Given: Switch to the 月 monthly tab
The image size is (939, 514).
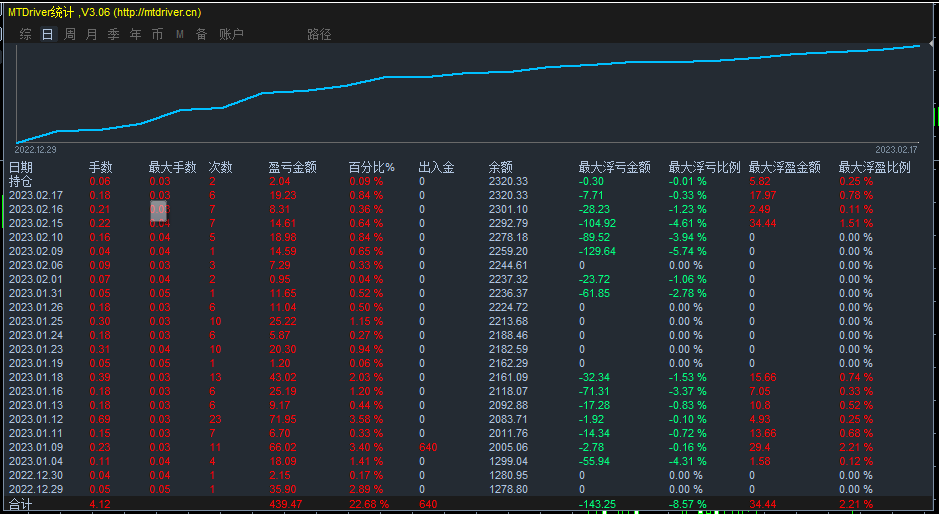Looking at the screenshot, I should [91, 34].
